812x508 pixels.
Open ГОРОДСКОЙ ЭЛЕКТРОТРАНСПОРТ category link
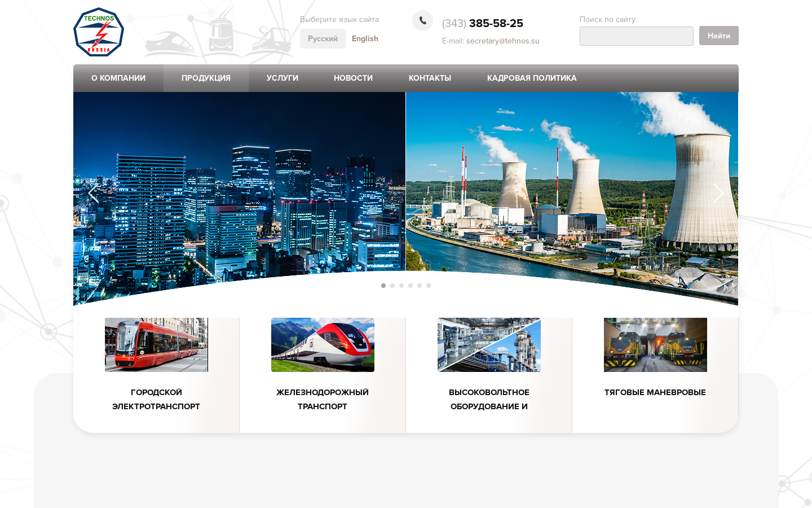pyautogui.click(x=156, y=399)
